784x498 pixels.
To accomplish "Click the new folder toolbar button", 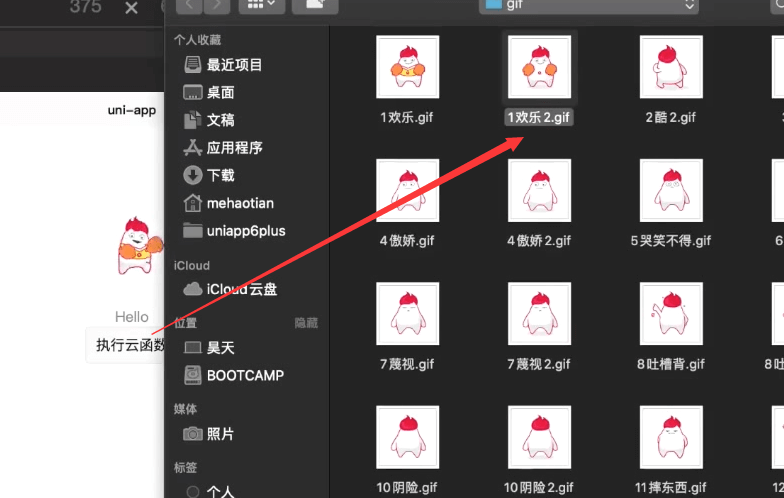I will pyautogui.click(x=315, y=6).
